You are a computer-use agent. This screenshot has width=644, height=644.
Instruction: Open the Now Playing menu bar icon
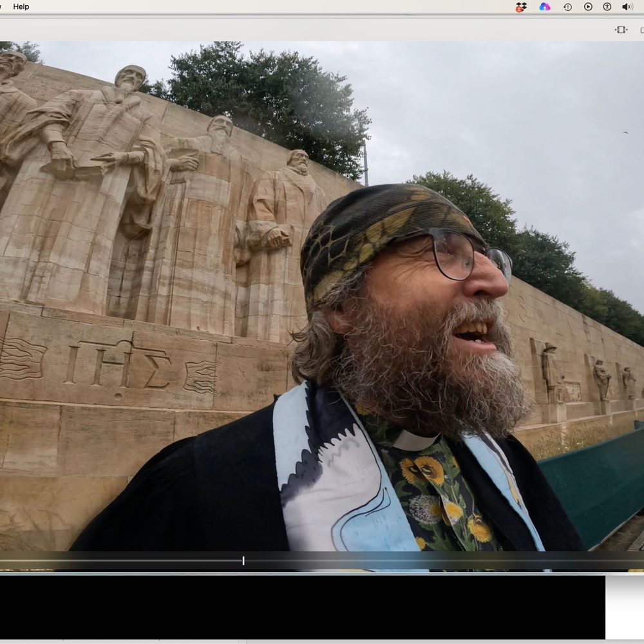(x=588, y=6)
